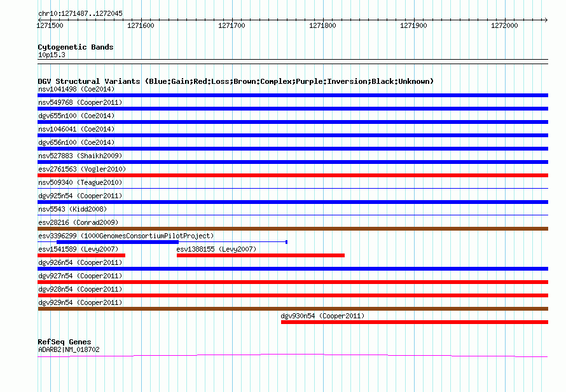Select the dgv930n54 red bar
The image size is (566, 392).
(x=415, y=322)
